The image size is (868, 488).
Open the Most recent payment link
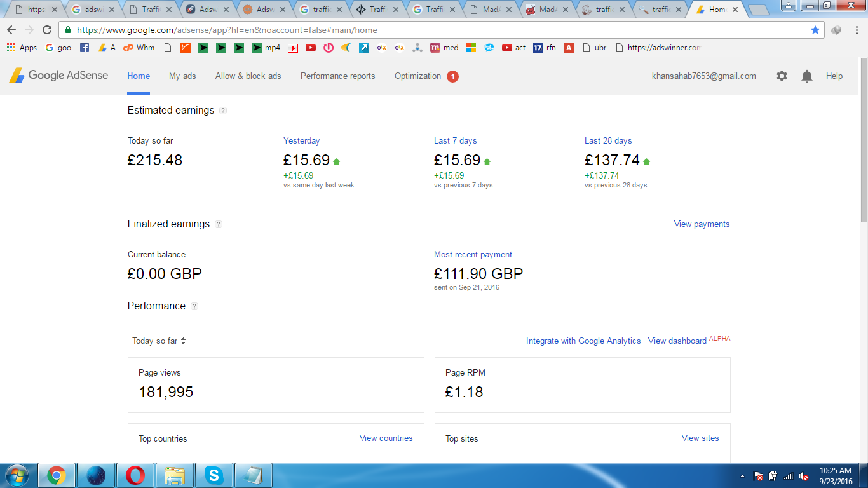(x=473, y=255)
